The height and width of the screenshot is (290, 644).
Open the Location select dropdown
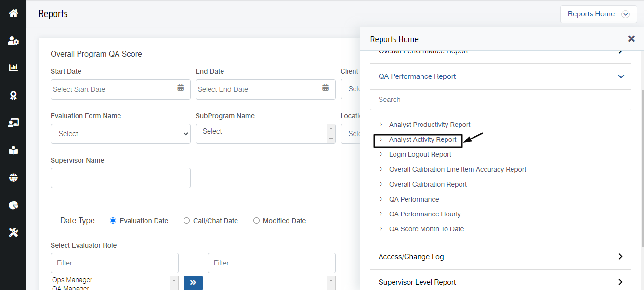[x=350, y=134]
